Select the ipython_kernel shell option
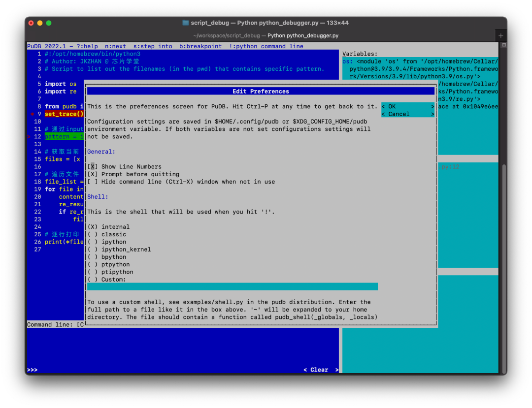532x408 pixels. [92, 250]
